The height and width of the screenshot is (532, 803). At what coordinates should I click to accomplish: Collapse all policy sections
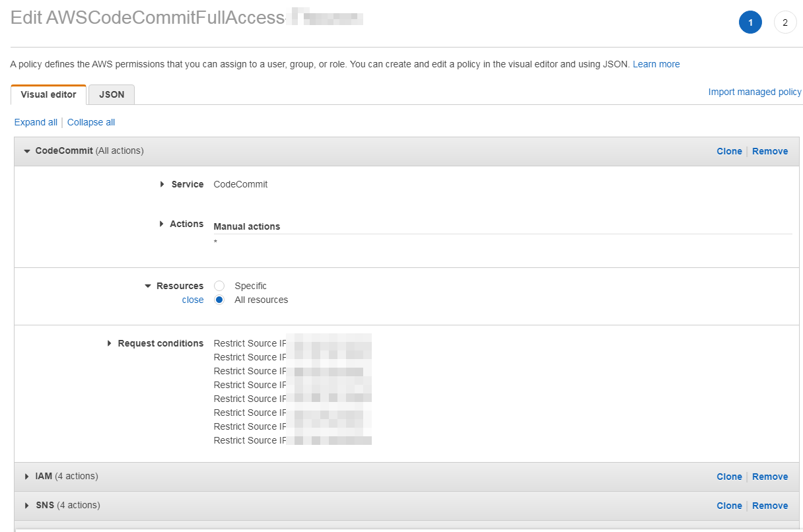click(x=91, y=122)
